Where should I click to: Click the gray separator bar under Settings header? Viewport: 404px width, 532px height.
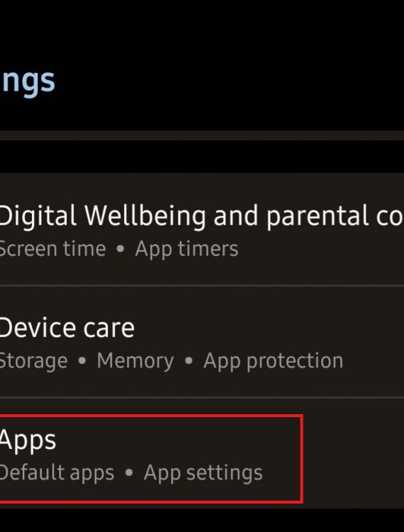tap(202, 135)
